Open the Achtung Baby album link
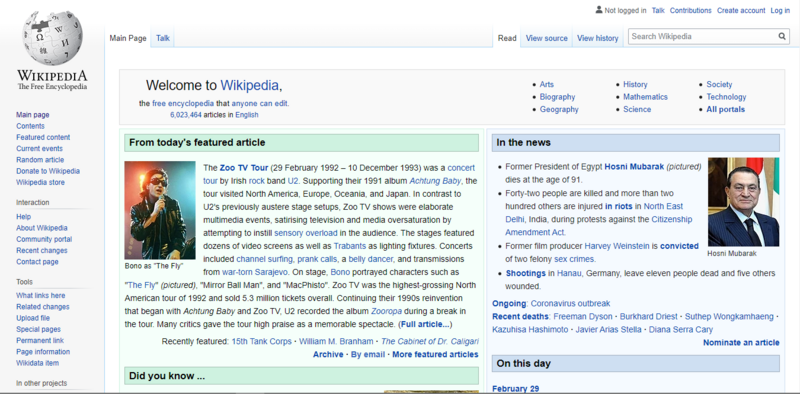 click(435, 181)
